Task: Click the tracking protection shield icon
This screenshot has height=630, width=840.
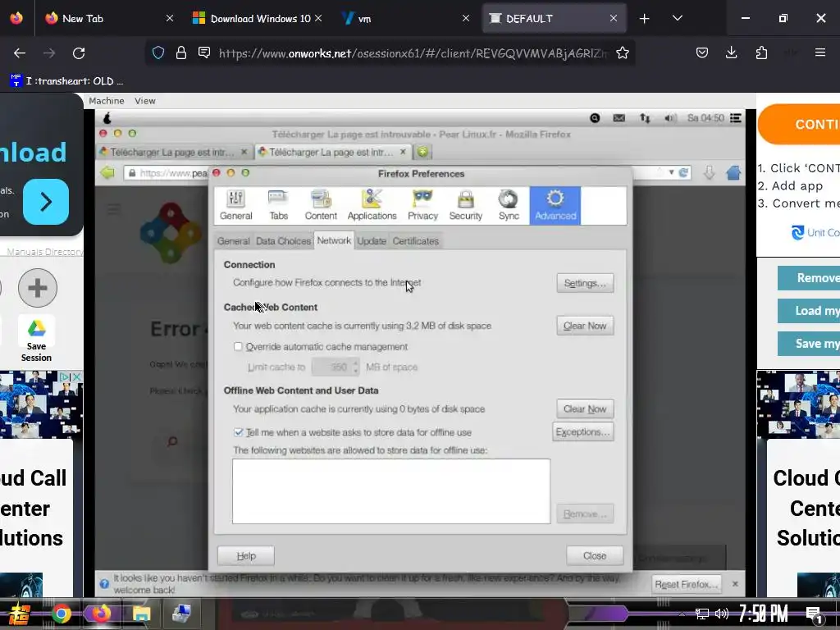Action: pyautogui.click(x=158, y=52)
